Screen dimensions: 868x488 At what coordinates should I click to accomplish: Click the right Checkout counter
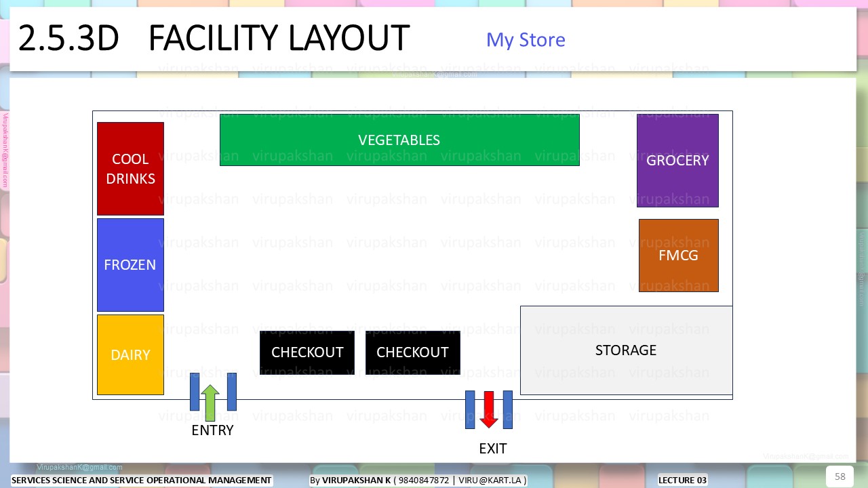pyautogui.click(x=412, y=352)
